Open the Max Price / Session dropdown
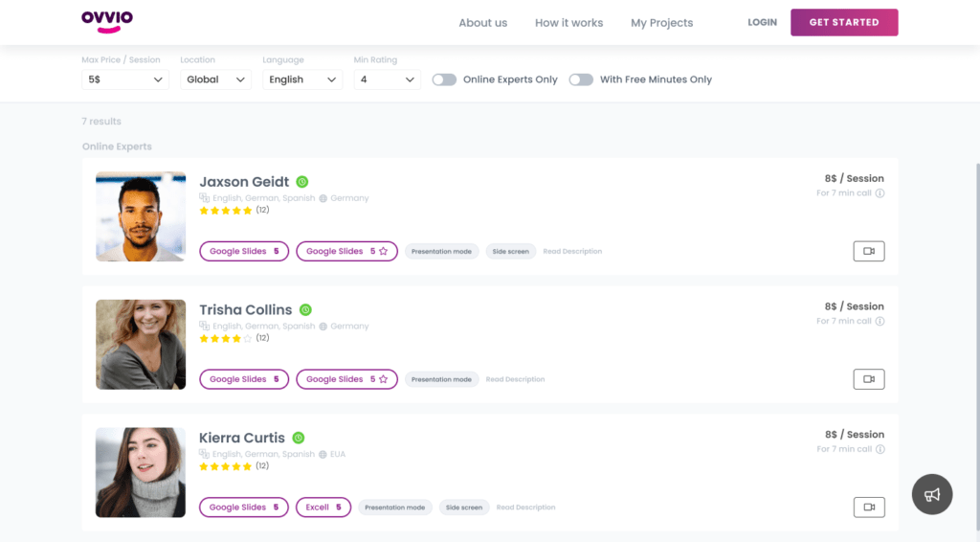Image resolution: width=980 pixels, height=542 pixels. [x=125, y=79]
